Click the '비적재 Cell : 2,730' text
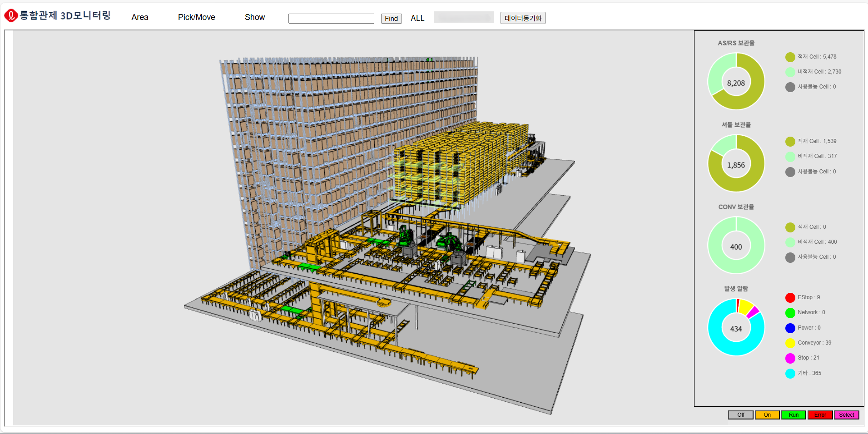The height and width of the screenshot is (434, 868). point(819,72)
